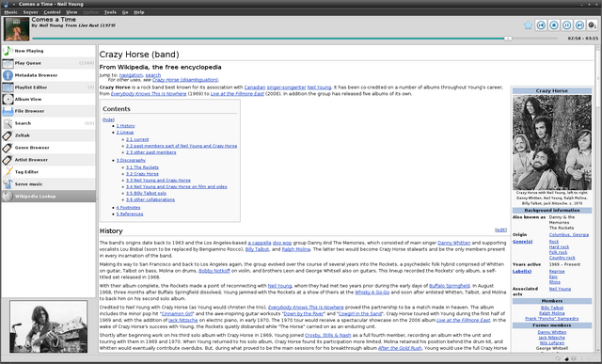Open the volume control button
This screenshot has width=602, height=364.
[592, 25]
